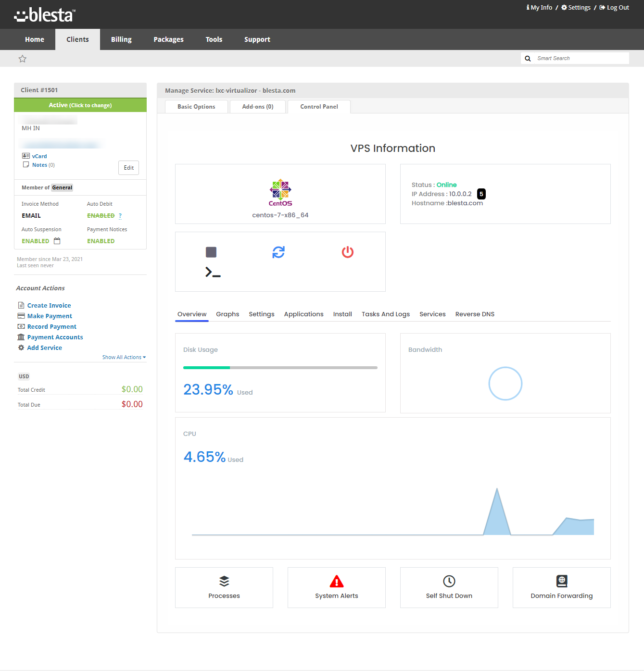Image resolution: width=644 pixels, height=671 pixels.
Task: Click inside the Smart Search field
Action: click(577, 58)
